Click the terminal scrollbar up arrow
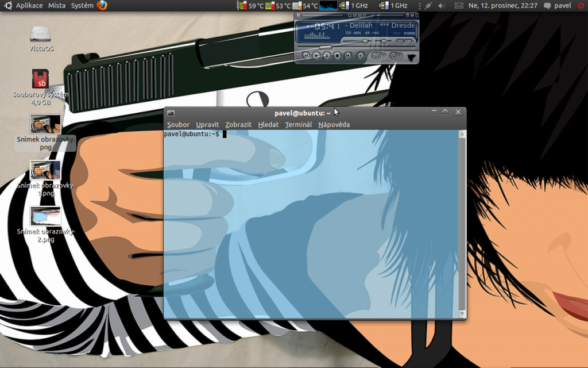 [x=462, y=134]
